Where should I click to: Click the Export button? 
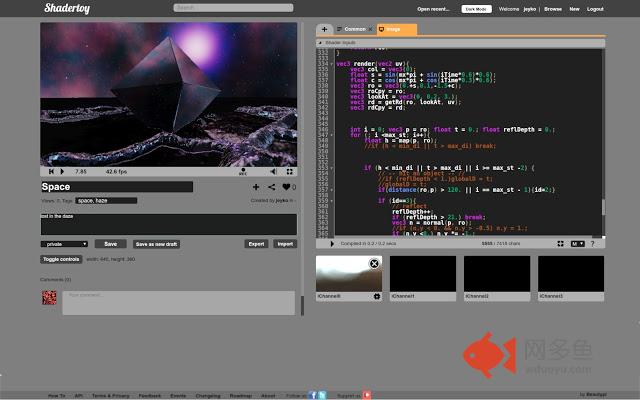(256, 244)
